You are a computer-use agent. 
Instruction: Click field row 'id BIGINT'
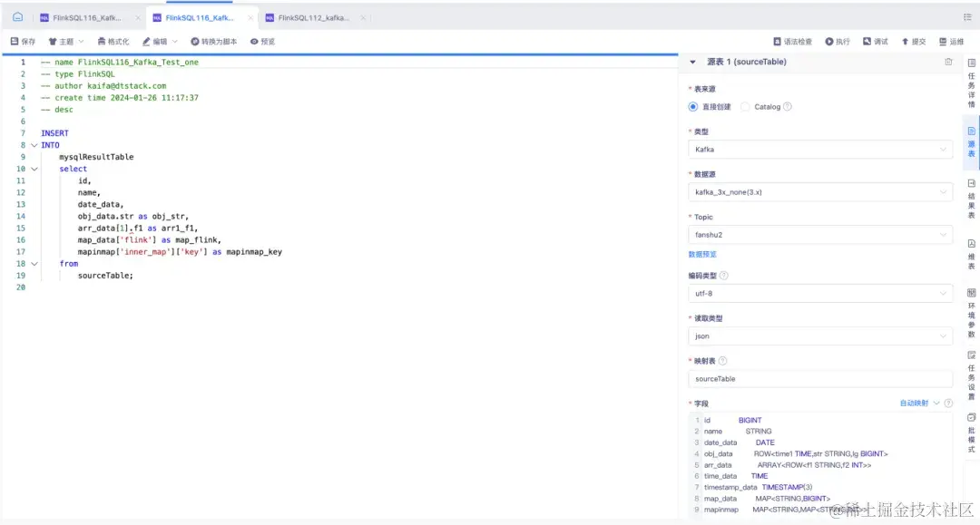[820, 420]
